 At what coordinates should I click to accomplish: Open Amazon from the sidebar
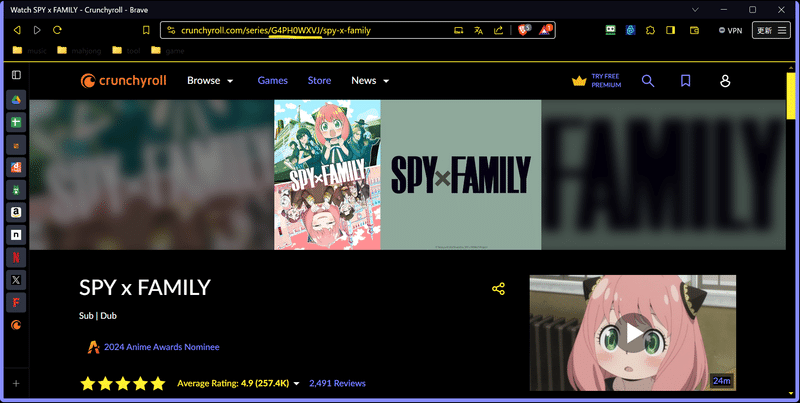[16, 212]
